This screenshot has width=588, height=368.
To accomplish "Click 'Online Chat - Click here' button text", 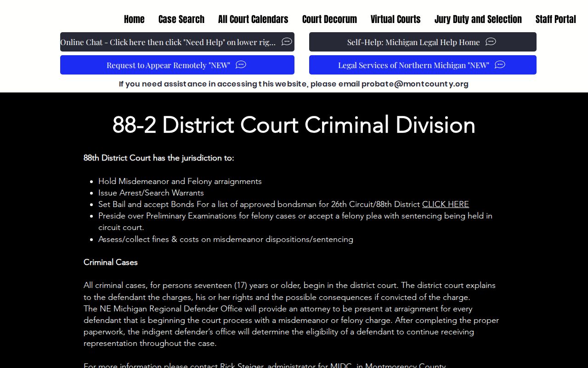I will tap(168, 42).
